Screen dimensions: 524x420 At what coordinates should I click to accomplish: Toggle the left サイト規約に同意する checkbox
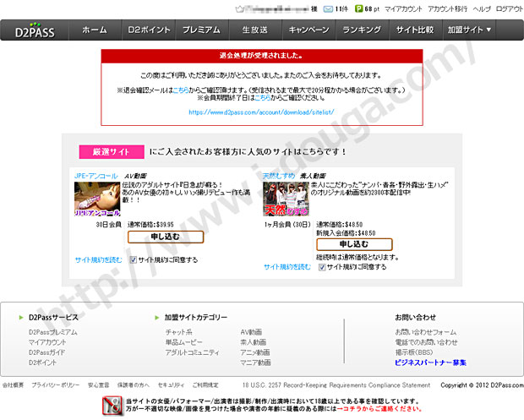pyautogui.click(x=134, y=260)
